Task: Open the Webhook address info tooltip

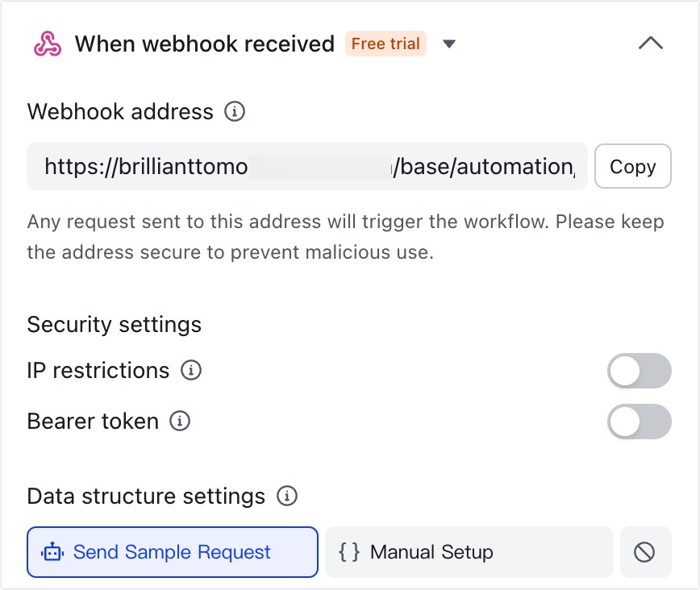Action: point(235,112)
